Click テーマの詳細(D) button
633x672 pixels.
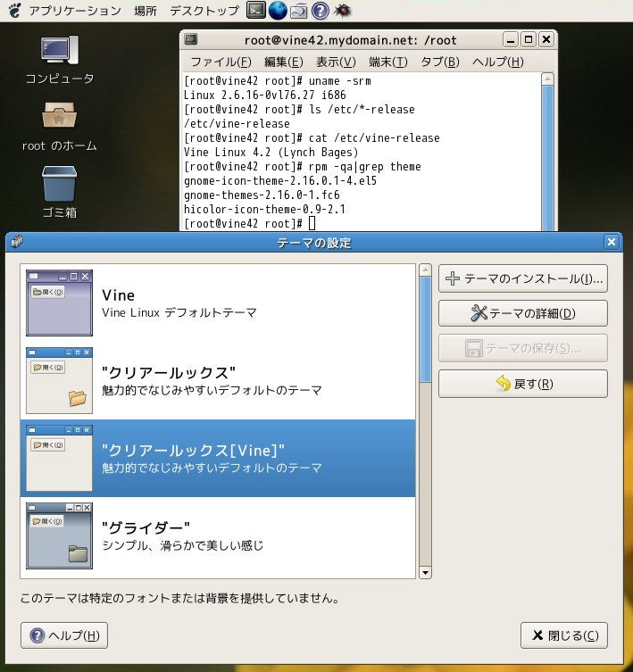coord(523,313)
